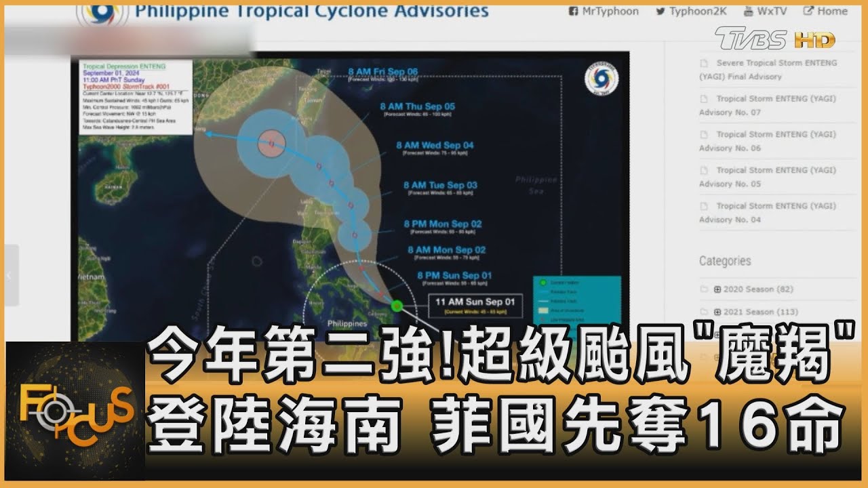Expand the 2021 Season category

coord(717,312)
